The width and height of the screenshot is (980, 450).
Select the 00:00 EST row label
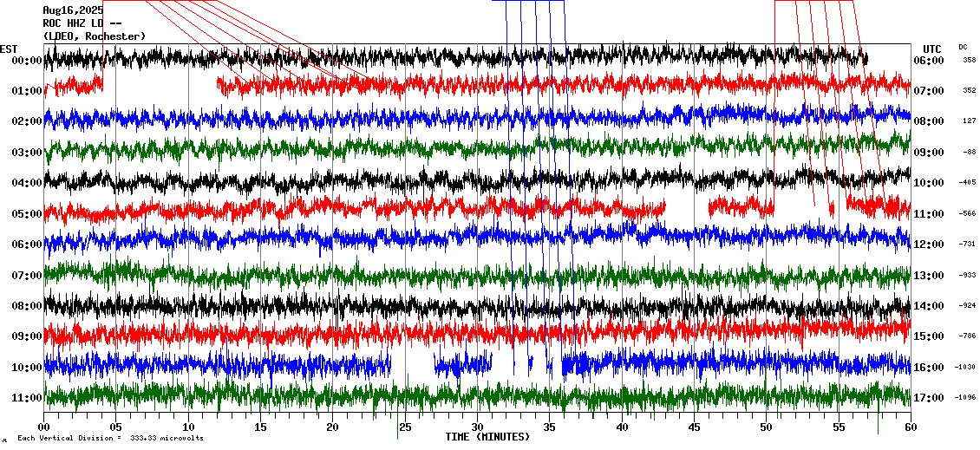(x=27, y=61)
